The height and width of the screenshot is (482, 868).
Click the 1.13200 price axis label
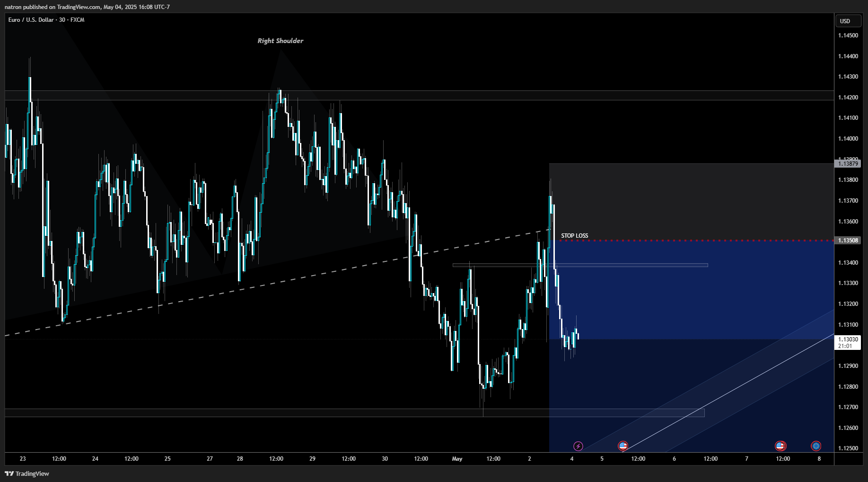point(848,304)
